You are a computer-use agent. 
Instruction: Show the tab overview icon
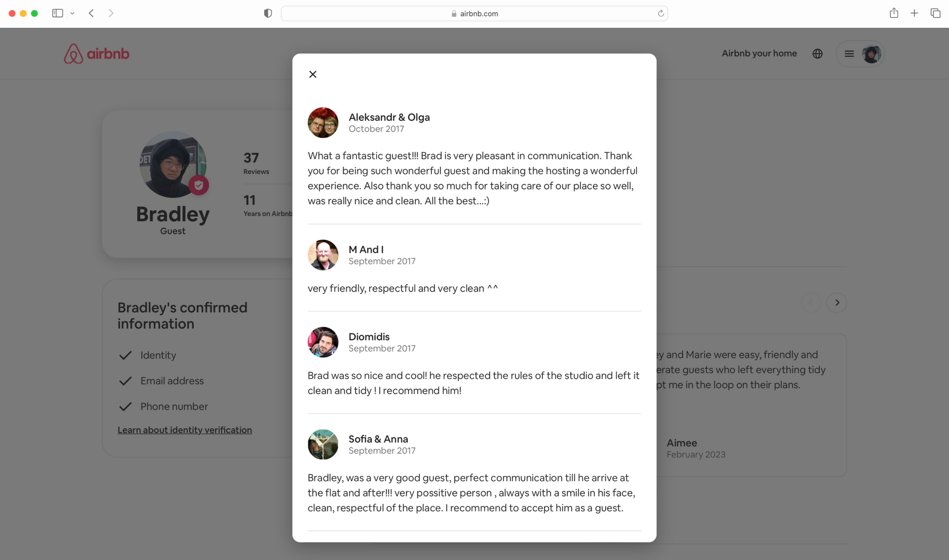(935, 13)
